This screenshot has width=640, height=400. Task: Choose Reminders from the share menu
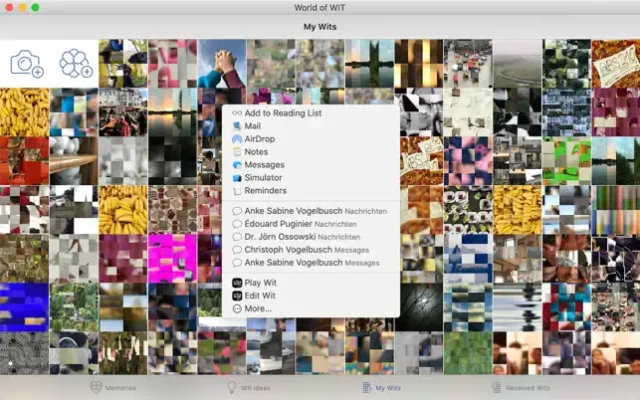tap(265, 191)
